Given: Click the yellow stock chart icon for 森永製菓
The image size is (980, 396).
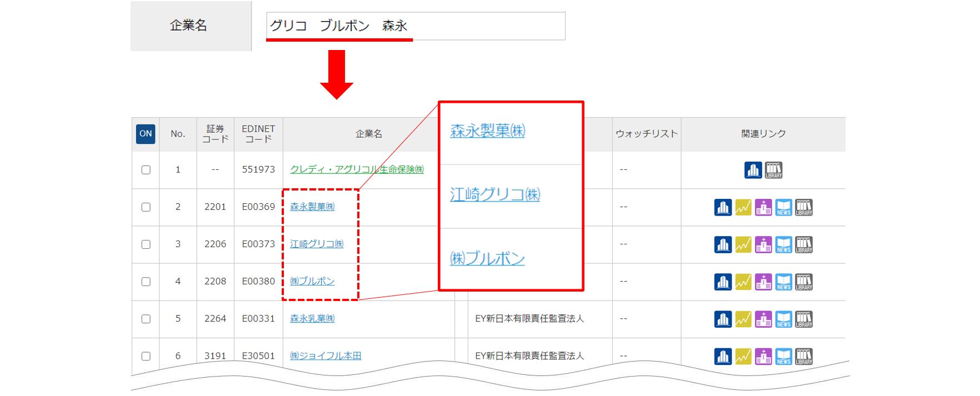Looking at the screenshot, I should 743,208.
